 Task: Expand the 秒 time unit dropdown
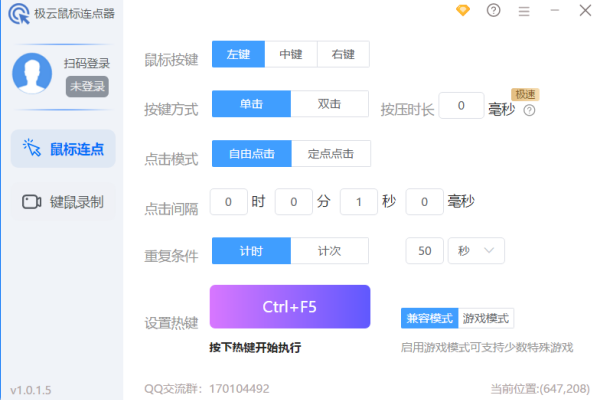[x=476, y=251]
